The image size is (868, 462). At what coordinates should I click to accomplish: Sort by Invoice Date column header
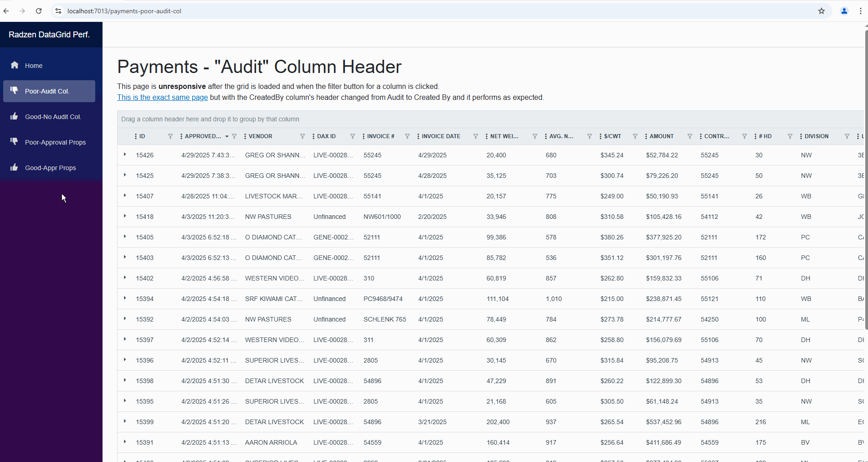(x=441, y=136)
